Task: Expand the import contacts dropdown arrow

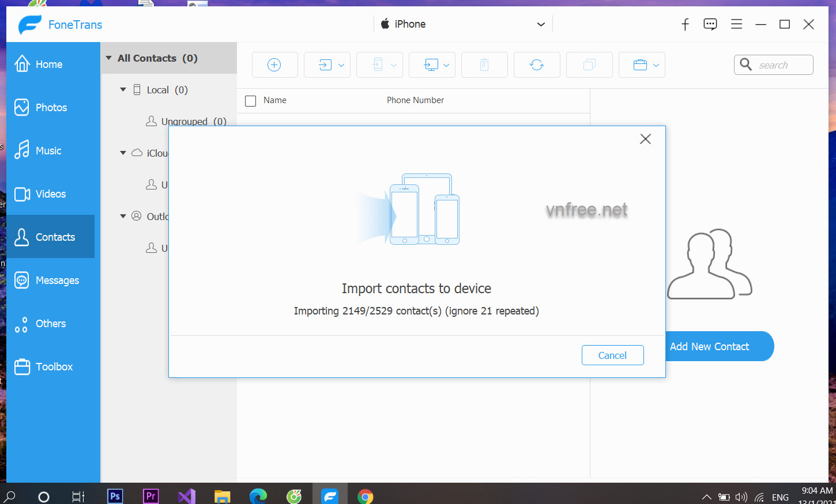Action: [x=341, y=65]
